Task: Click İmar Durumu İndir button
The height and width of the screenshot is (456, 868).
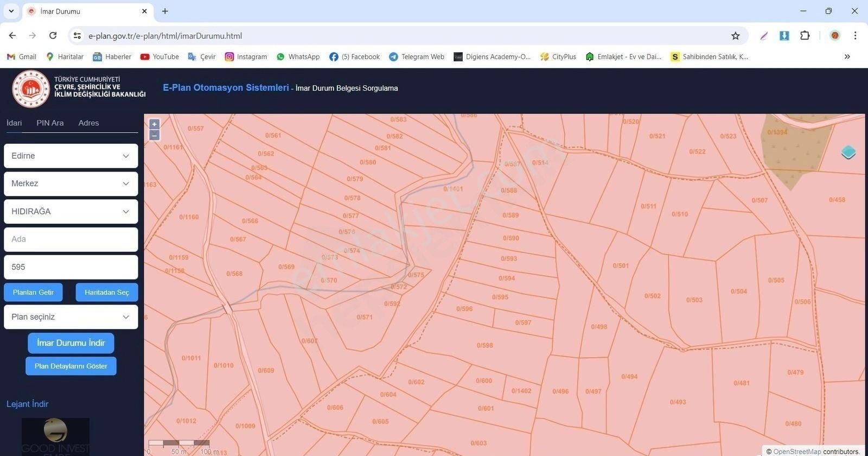Action: pyautogui.click(x=71, y=343)
